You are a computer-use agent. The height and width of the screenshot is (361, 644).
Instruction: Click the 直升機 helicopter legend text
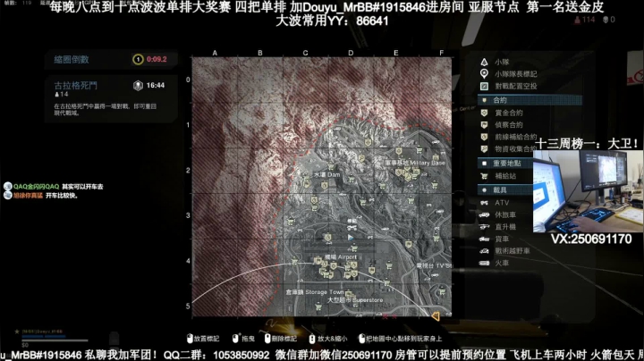click(x=505, y=227)
